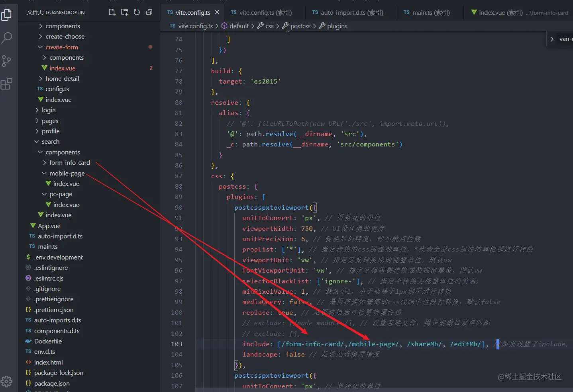This screenshot has width=573, height=392.
Task: Click the GUANGDAOYUN folder header
Action: pyautogui.click(x=56, y=12)
